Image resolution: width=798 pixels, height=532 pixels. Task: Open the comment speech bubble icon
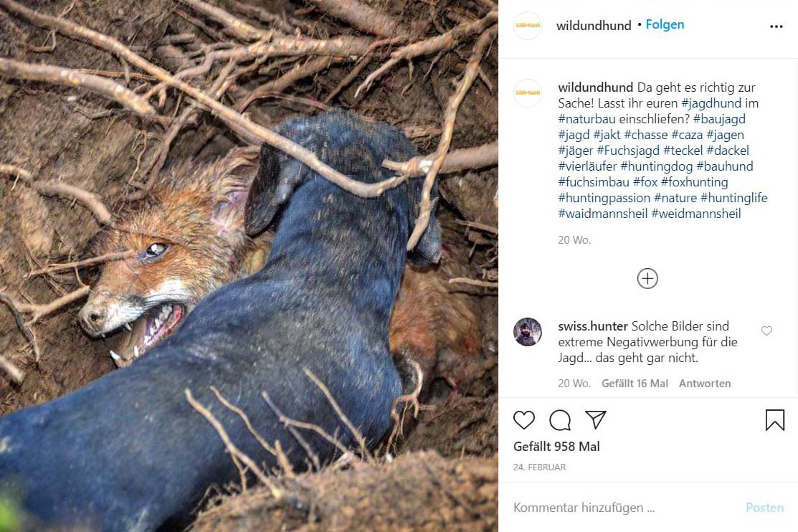tap(560, 420)
